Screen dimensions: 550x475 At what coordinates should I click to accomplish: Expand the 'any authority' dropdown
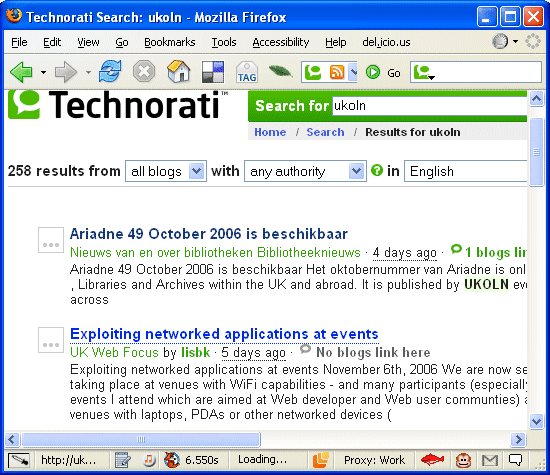[x=356, y=171]
